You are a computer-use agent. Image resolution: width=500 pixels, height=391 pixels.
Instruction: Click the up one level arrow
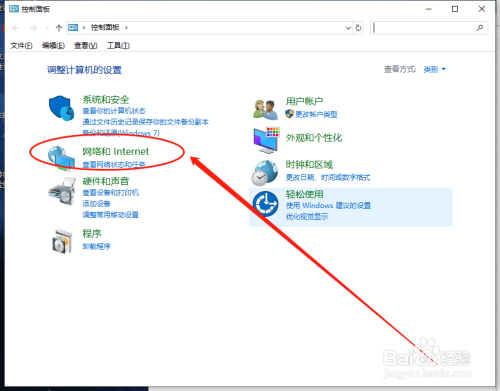(x=59, y=28)
